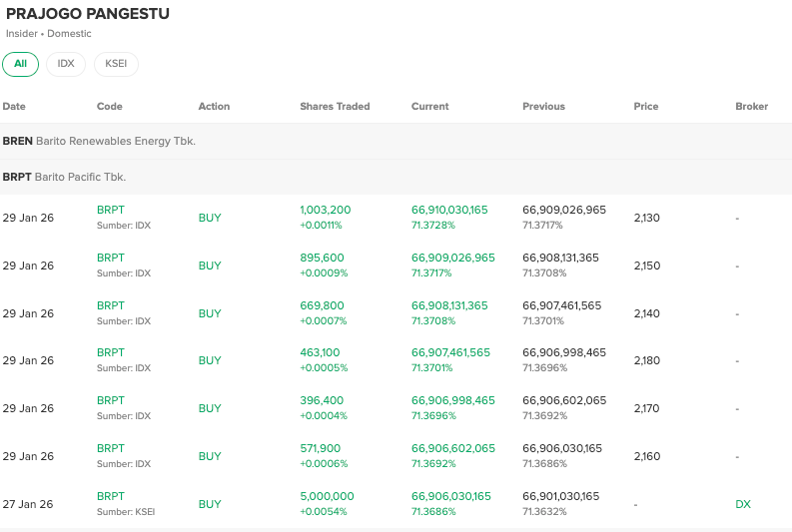This screenshot has width=792, height=532.
Task: Click current holding 66,907,461,565
Action: coord(450,352)
